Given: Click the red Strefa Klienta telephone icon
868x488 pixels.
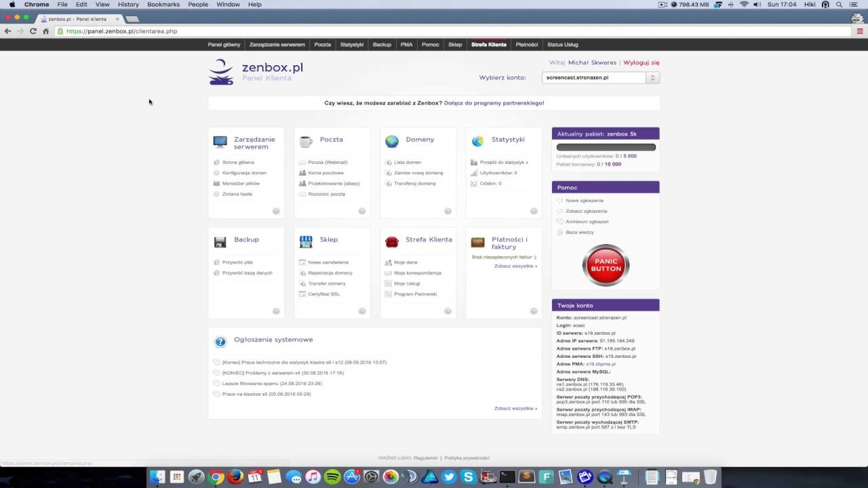Looking at the screenshot, I should [392, 242].
